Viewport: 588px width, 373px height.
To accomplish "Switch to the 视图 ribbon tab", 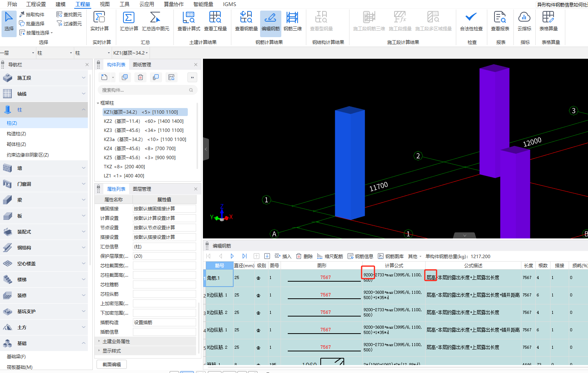I will tap(104, 4).
